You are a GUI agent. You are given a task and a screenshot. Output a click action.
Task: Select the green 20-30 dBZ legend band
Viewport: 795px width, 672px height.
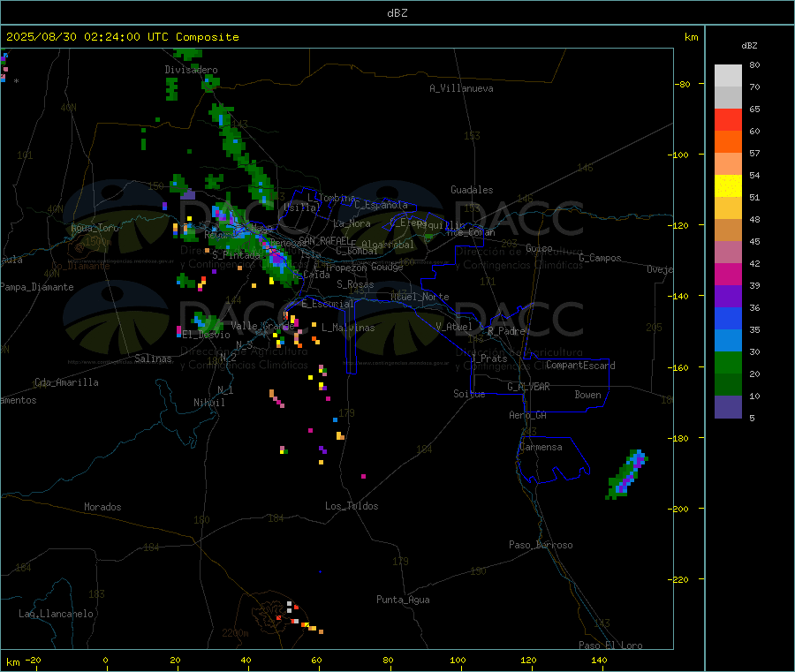click(x=728, y=362)
